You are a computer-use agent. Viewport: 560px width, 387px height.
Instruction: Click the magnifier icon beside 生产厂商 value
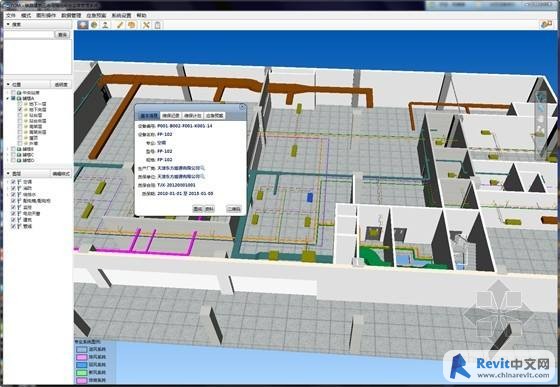pyautogui.click(x=202, y=168)
